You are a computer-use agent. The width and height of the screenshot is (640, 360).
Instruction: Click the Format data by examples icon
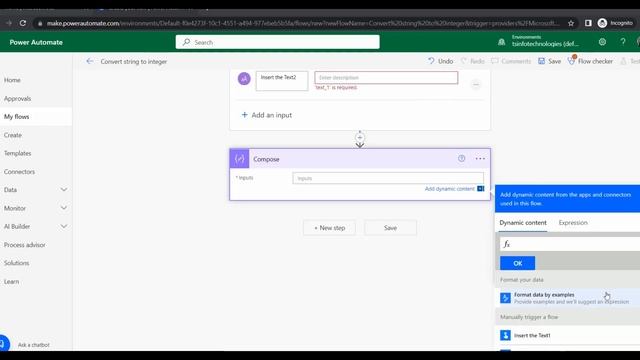point(505,298)
